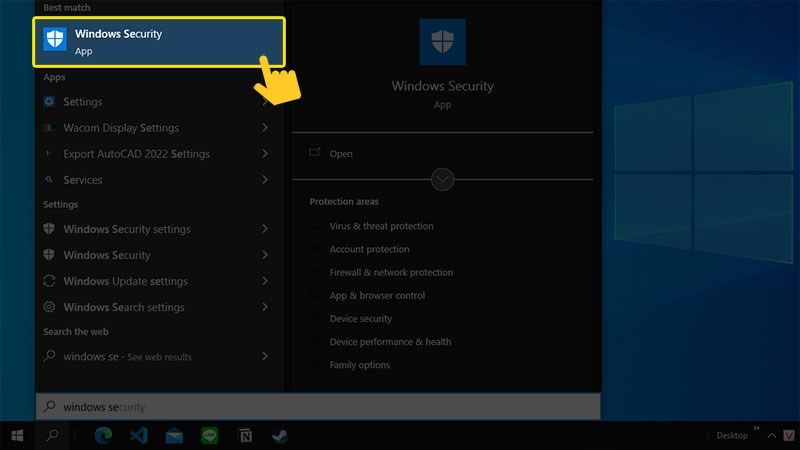
Task: Open Virus & threat protection link
Action: [381, 226]
